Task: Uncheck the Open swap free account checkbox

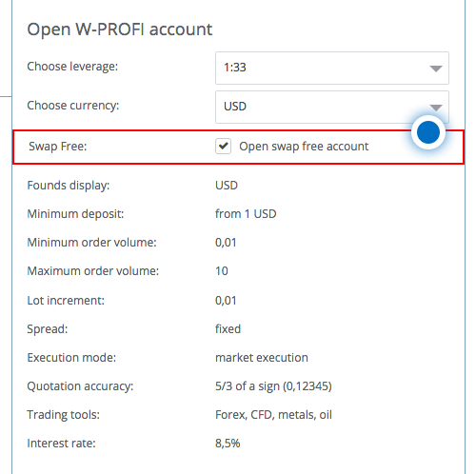Action: coord(223,147)
